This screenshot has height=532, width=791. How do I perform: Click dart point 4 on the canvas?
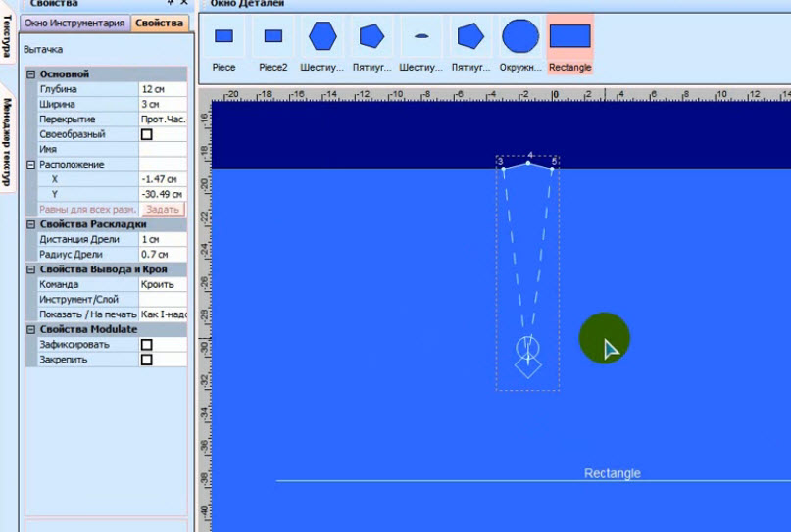tap(528, 163)
